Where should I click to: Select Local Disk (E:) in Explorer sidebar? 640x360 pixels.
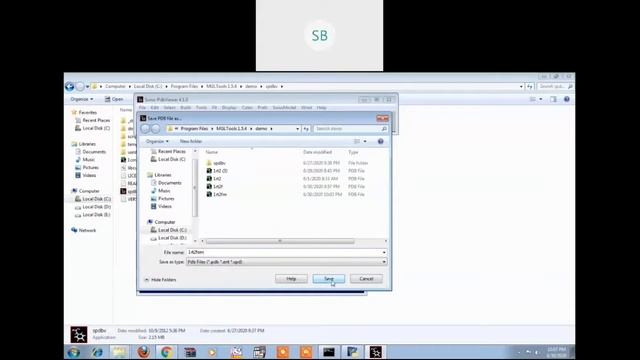coord(96,215)
